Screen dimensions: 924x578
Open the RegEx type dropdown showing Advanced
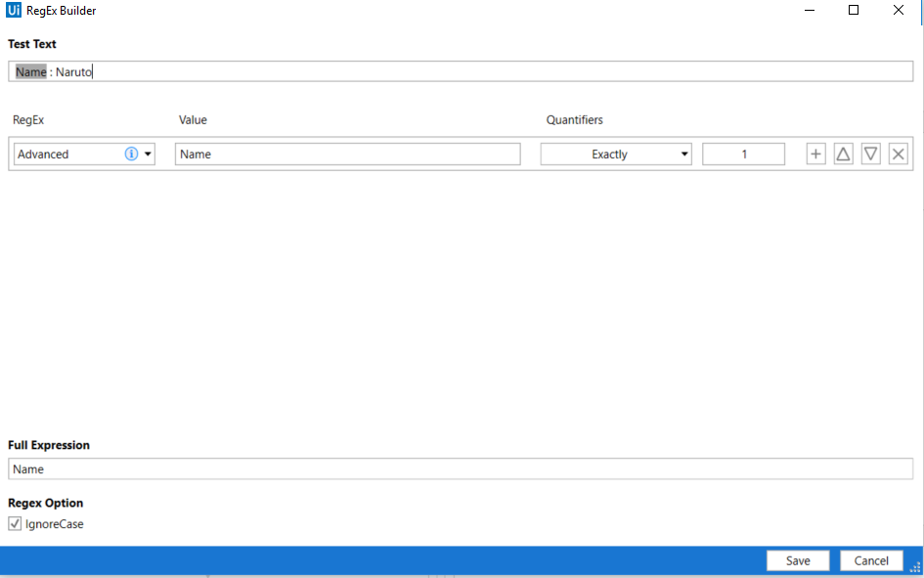[148, 154]
